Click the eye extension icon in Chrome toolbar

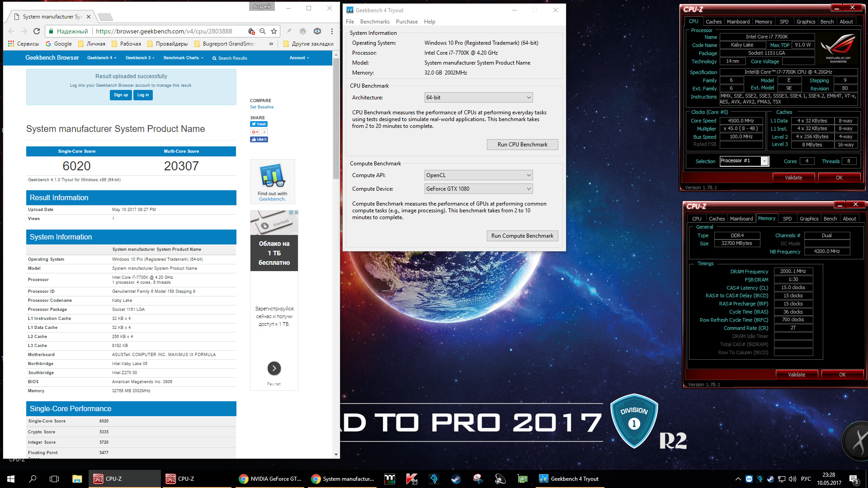[317, 31]
